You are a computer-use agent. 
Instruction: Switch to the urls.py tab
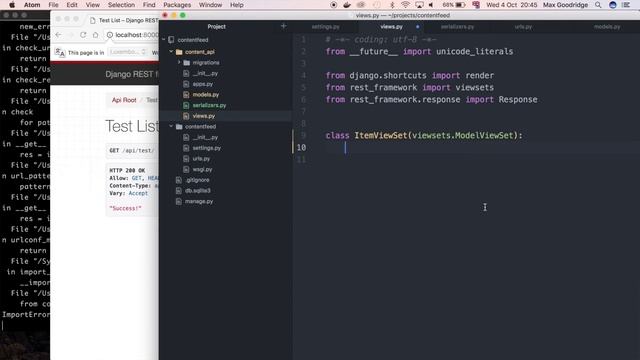click(523, 27)
